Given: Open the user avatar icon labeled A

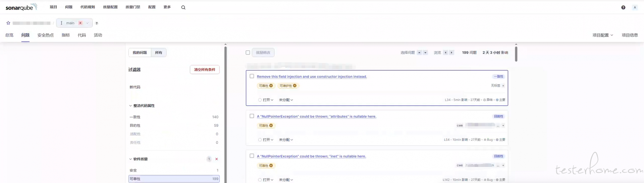Looking at the screenshot, I should [x=635, y=7].
